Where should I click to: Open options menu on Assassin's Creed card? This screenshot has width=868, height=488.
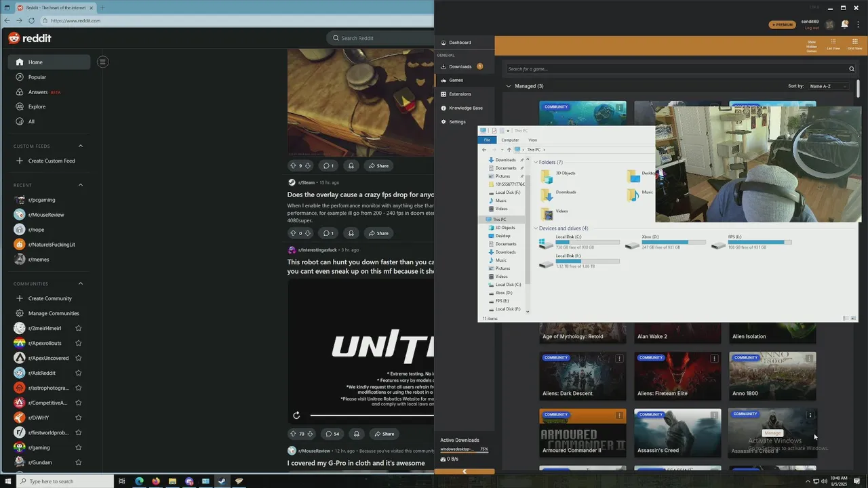coord(714,415)
